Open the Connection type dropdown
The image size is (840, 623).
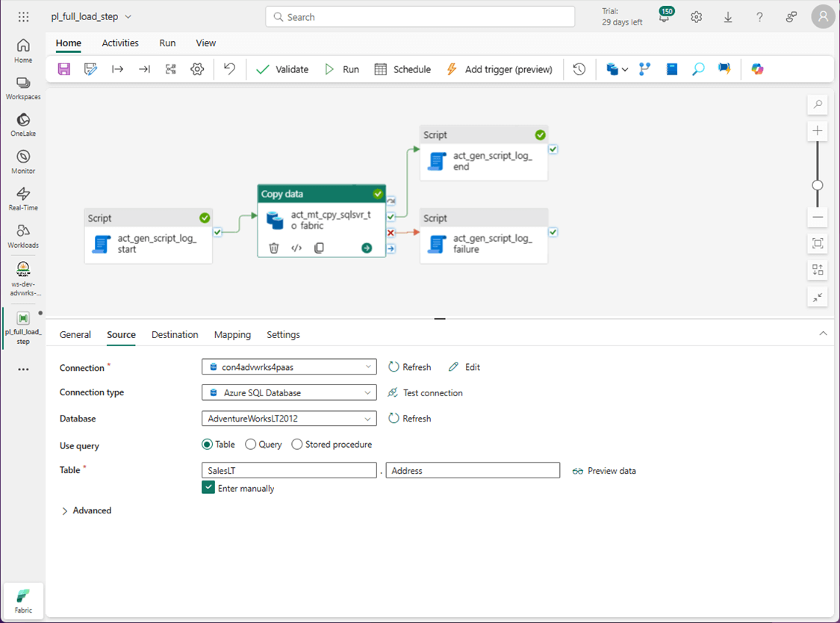289,392
